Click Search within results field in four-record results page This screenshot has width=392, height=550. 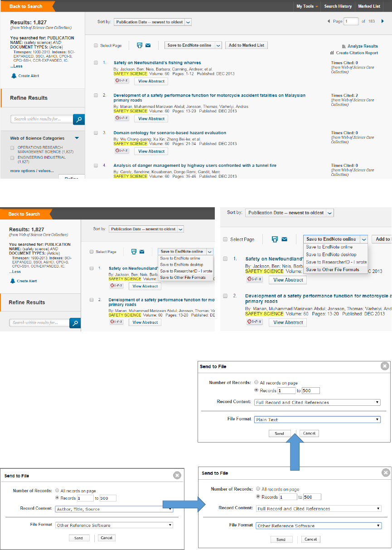(42, 119)
